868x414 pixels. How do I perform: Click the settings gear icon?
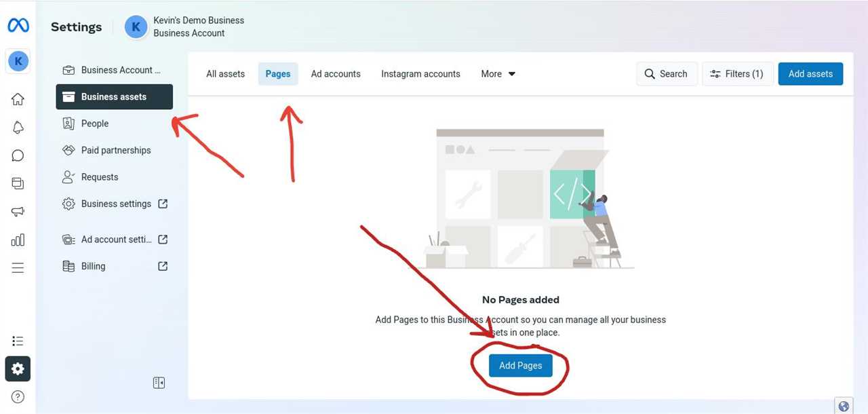pyautogui.click(x=18, y=369)
